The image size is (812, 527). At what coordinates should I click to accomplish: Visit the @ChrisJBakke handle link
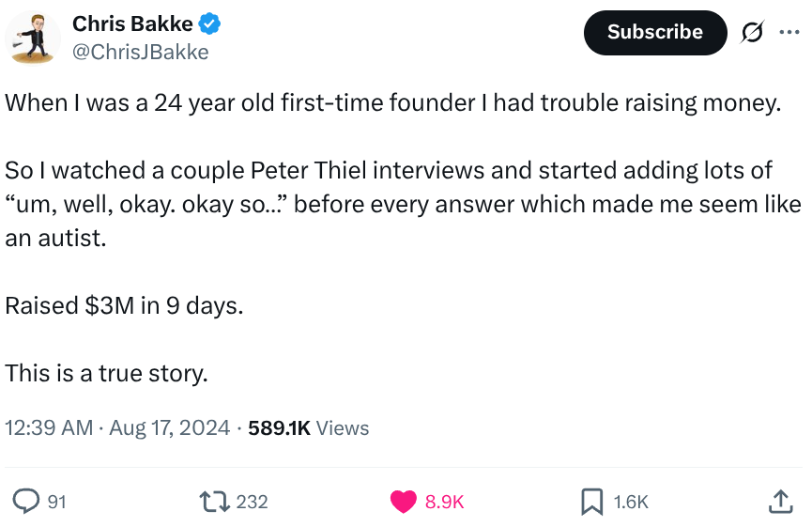pyautogui.click(x=140, y=52)
